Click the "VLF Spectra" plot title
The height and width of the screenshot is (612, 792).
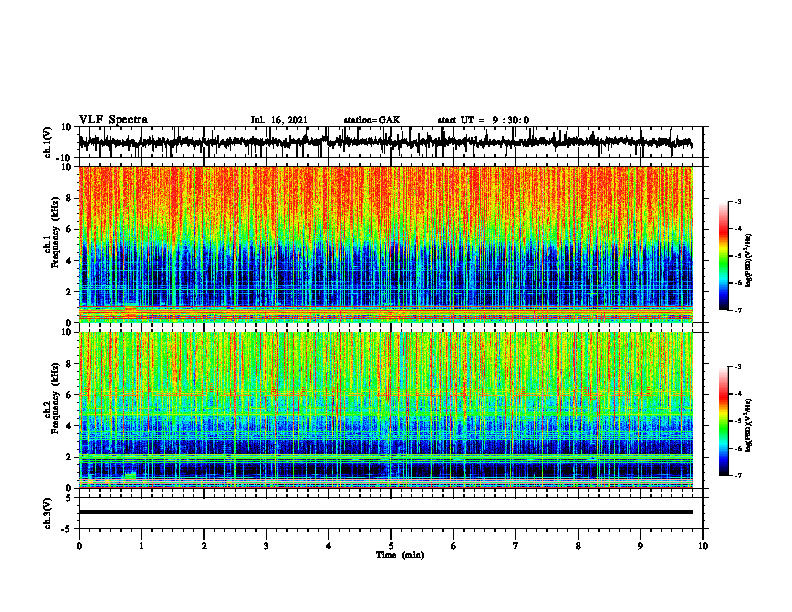(x=113, y=120)
